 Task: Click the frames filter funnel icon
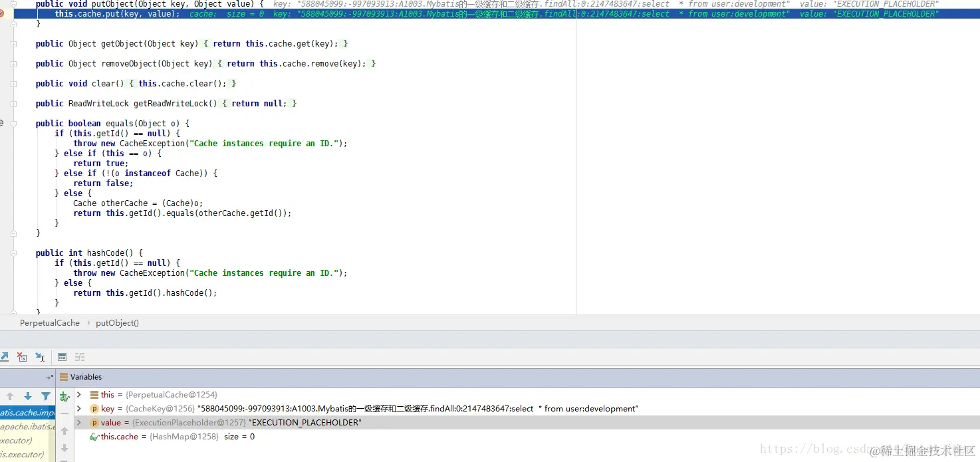point(46,396)
